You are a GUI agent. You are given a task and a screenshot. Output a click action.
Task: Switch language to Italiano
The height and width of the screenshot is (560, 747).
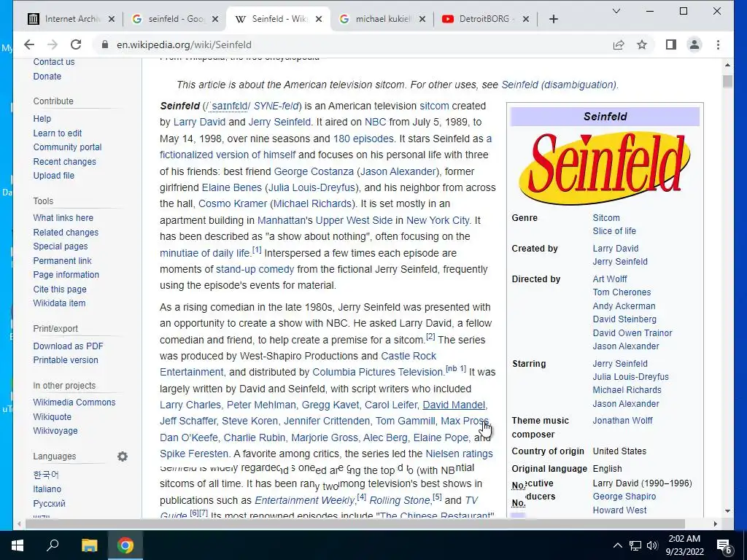click(x=47, y=489)
